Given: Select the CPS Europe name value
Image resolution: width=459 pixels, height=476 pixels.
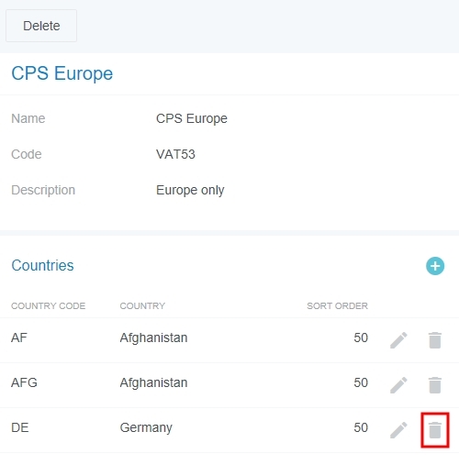Looking at the screenshot, I should point(192,118).
